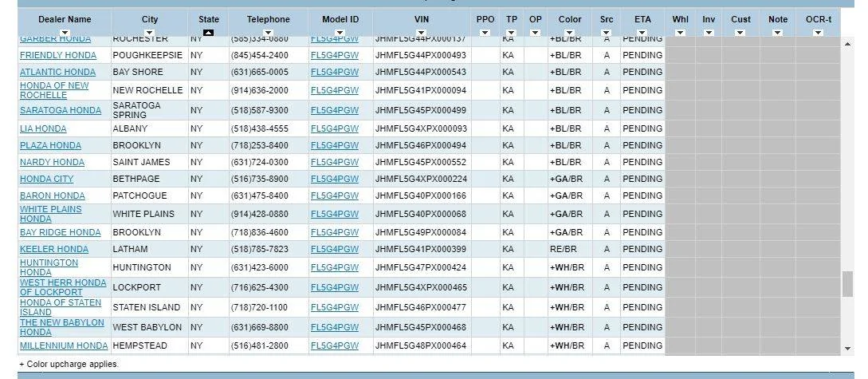Open the Dealer Name column filter dropdown

point(65,33)
